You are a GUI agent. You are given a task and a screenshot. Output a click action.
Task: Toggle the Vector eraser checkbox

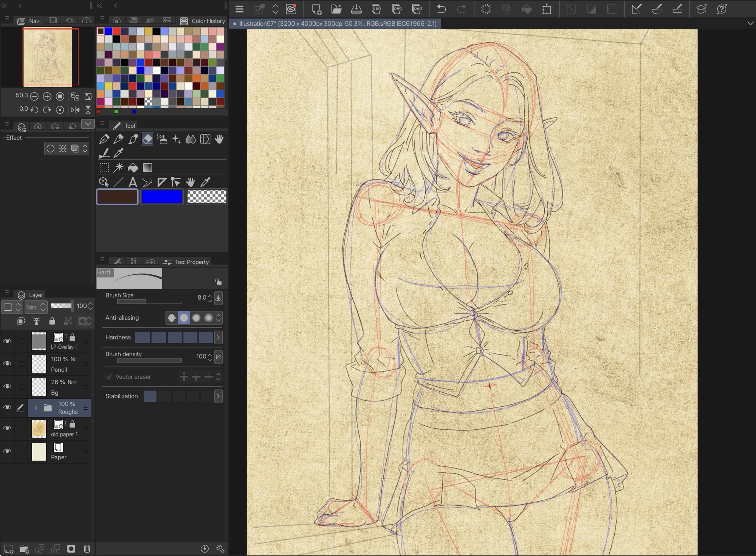(x=109, y=377)
